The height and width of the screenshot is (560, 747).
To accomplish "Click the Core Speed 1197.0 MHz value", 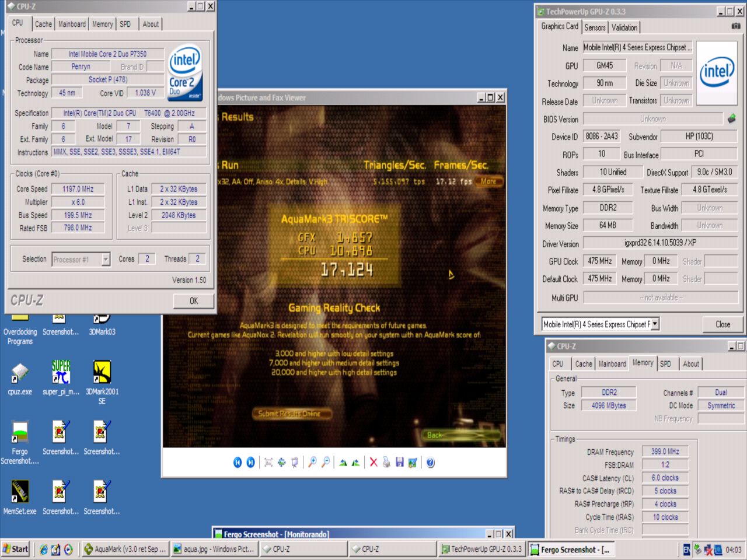I will click(78, 189).
